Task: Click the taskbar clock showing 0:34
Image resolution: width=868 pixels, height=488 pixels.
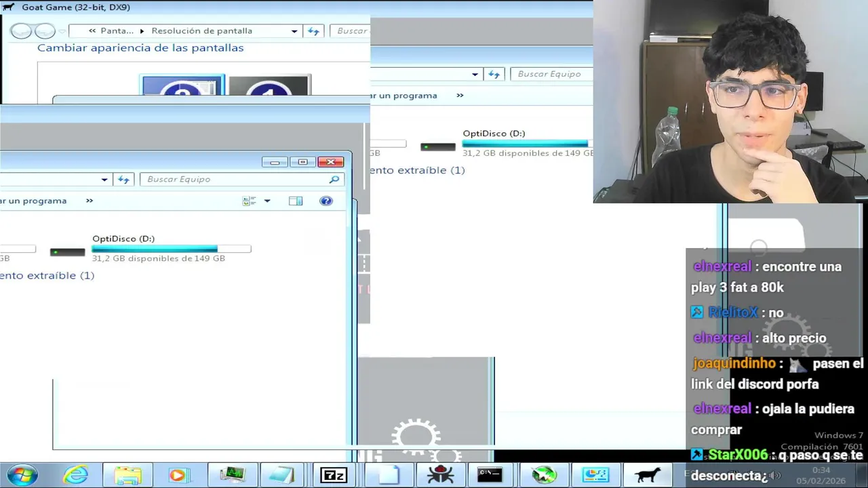Action: [821, 470]
